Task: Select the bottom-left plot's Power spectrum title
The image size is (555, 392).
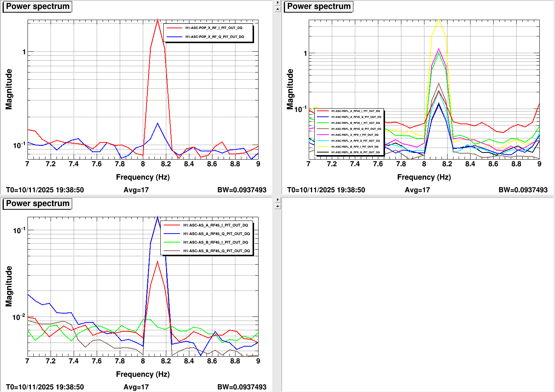Action: (37, 204)
